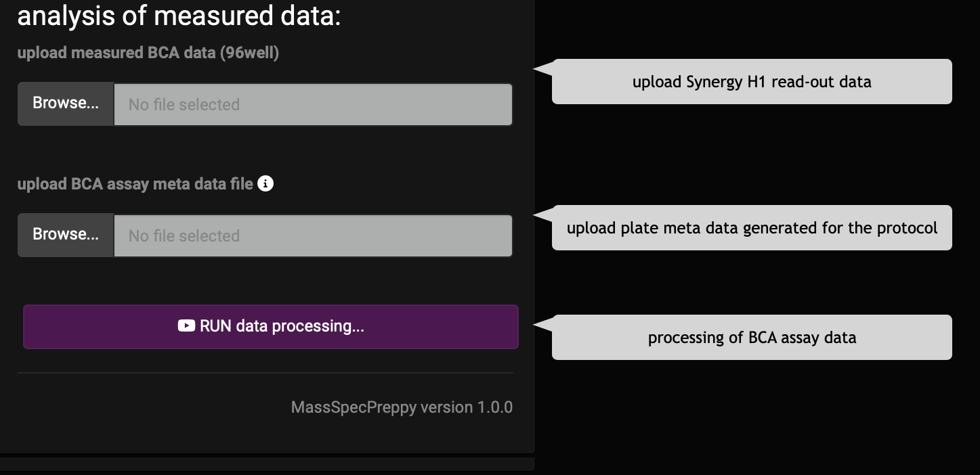Click the horizontal divider line above the version text
The height and width of the screenshot is (475, 980).
[265, 373]
